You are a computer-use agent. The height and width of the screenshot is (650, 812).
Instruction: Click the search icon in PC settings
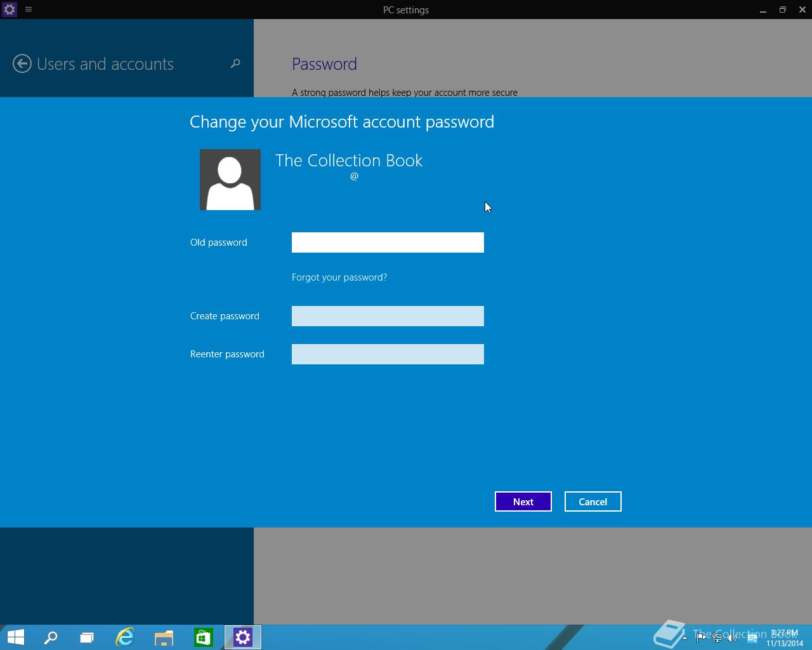(x=235, y=63)
